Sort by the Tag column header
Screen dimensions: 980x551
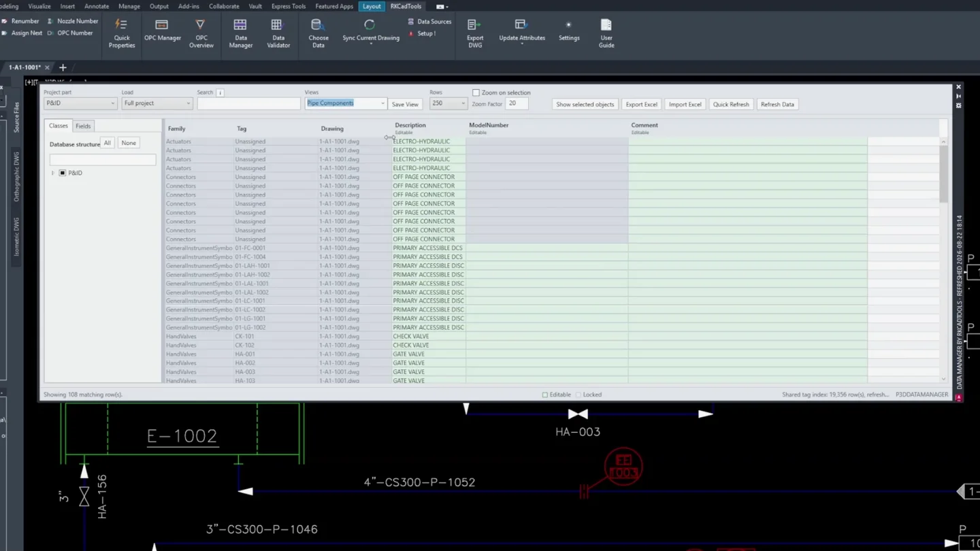(x=242, y=129)
